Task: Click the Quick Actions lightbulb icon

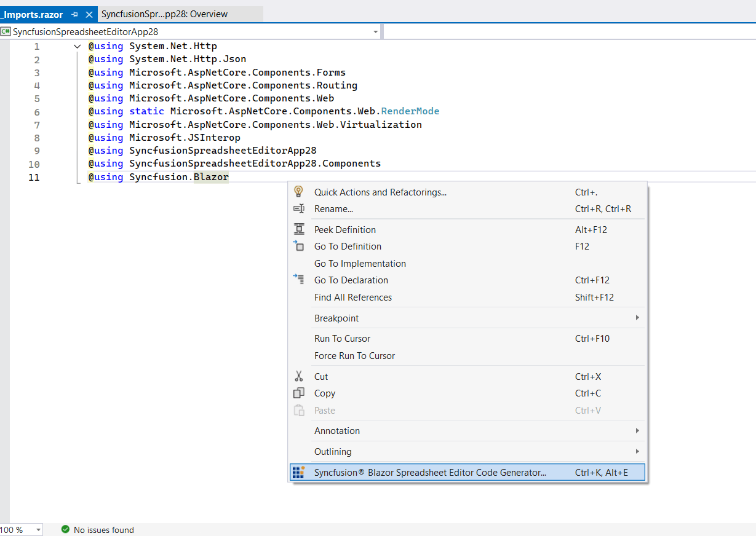Action: [x=299, y=192]
